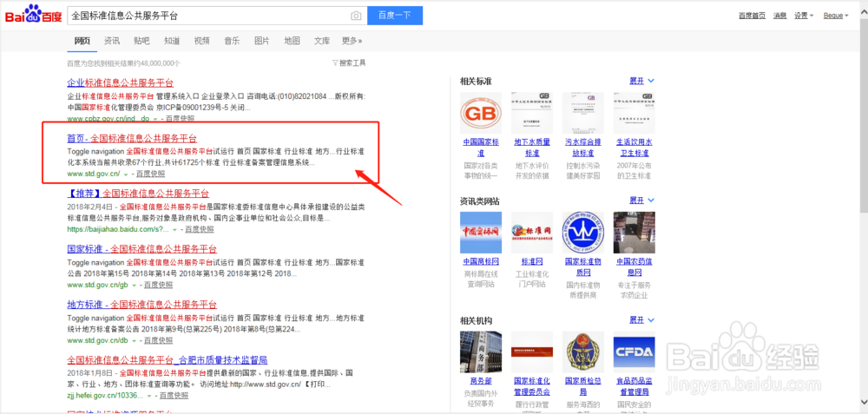Click the Baidu logo
Viewport: 868px width, 414px height.
point(31,15)
